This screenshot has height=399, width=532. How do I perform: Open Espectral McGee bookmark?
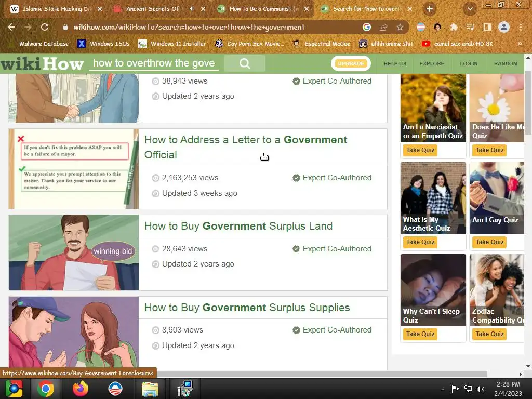(321, 44)
